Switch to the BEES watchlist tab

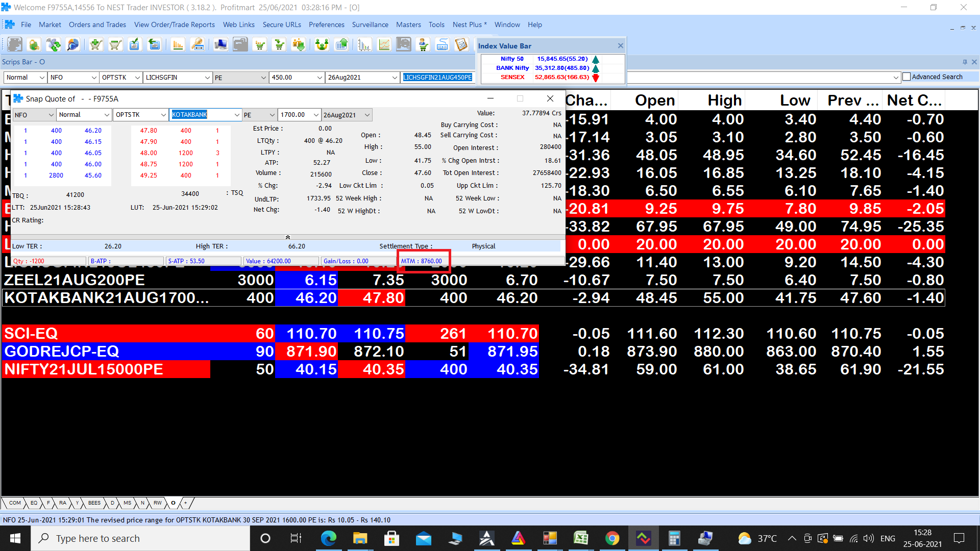pos(94,503)
